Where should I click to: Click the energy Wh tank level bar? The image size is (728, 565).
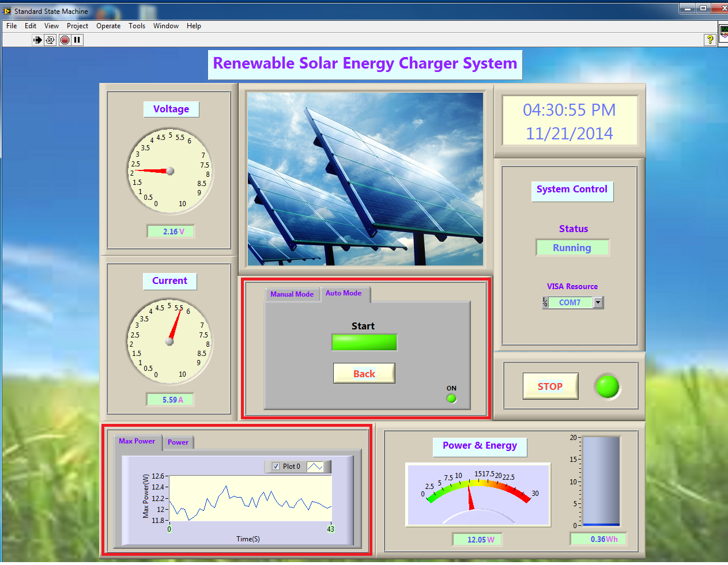601,481
